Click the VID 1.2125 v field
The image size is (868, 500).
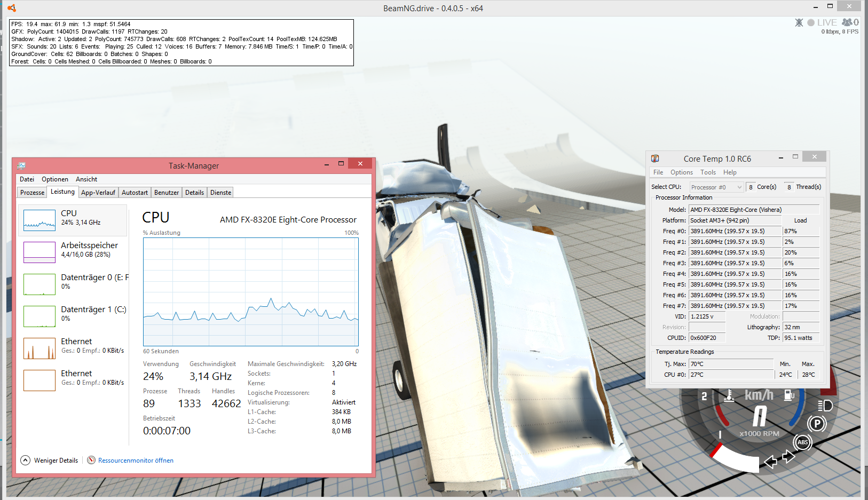[x=707, y=316]
